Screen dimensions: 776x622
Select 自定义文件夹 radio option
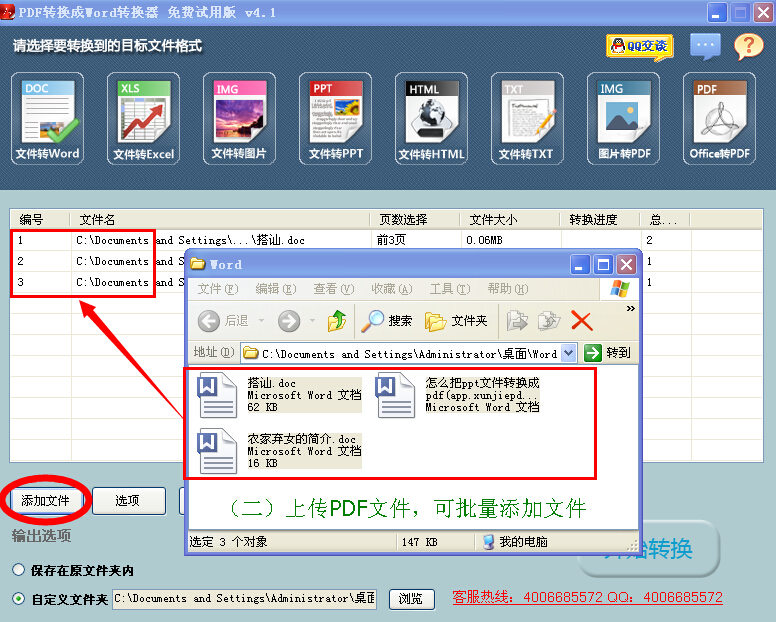18,599
